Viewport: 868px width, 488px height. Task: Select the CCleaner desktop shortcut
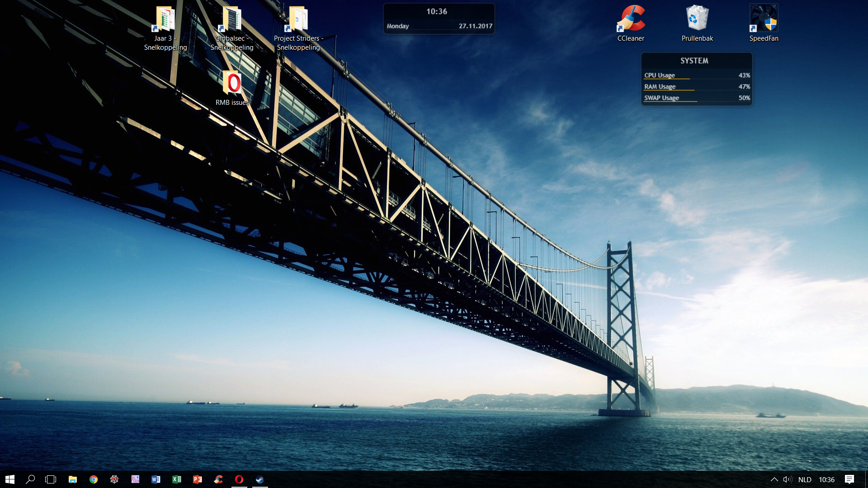(631, 23)
